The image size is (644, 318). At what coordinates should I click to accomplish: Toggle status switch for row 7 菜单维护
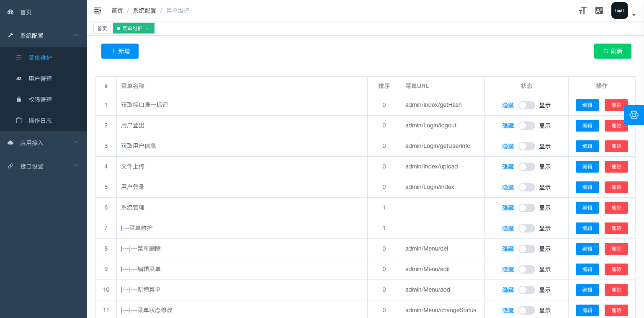(527, 228)
